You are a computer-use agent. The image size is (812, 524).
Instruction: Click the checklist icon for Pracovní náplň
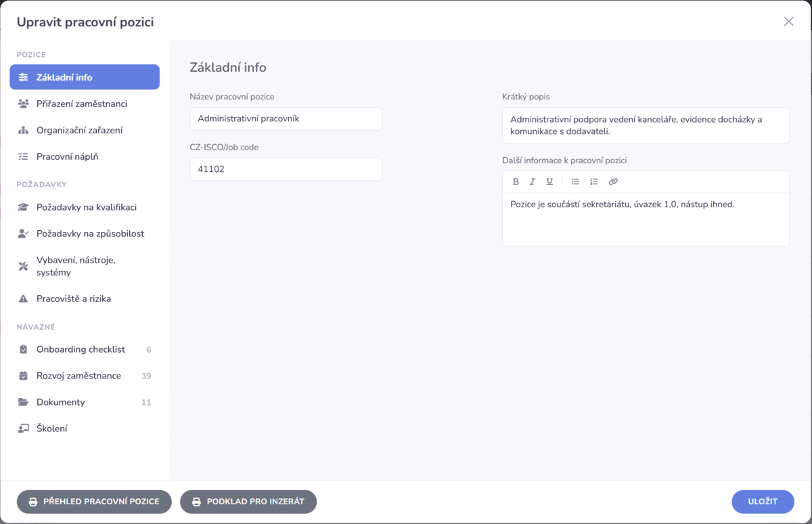coord(24,156)
